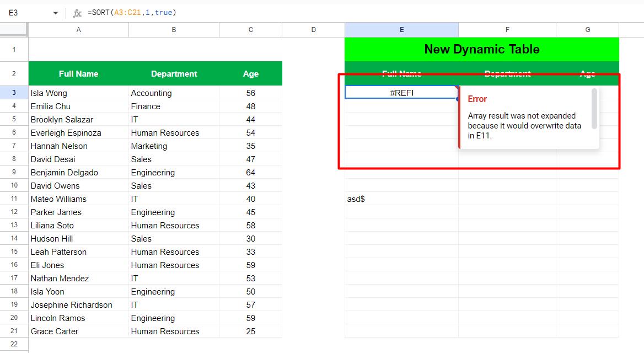Select the cell Benjamin Delgado
644x353 pixels.
pos(78,172)
